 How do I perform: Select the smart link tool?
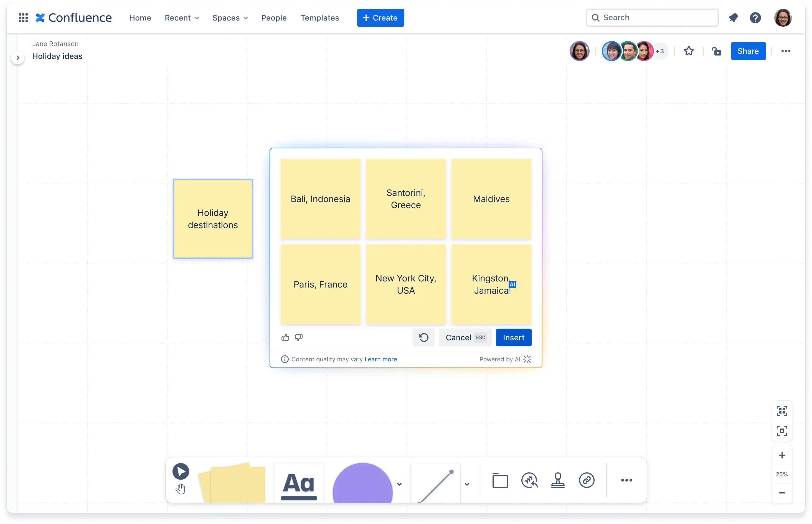tap(587, 480)
